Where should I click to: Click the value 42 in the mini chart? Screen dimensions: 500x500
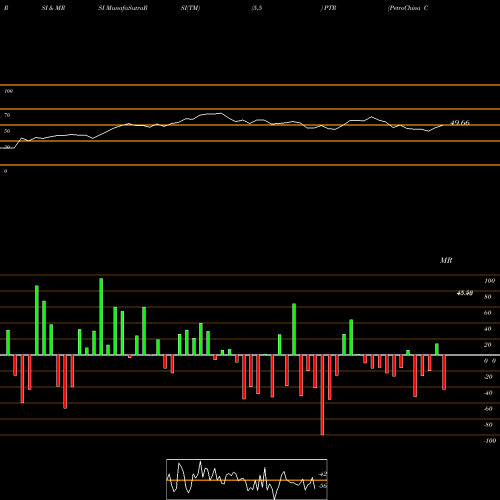coord(323,474)
